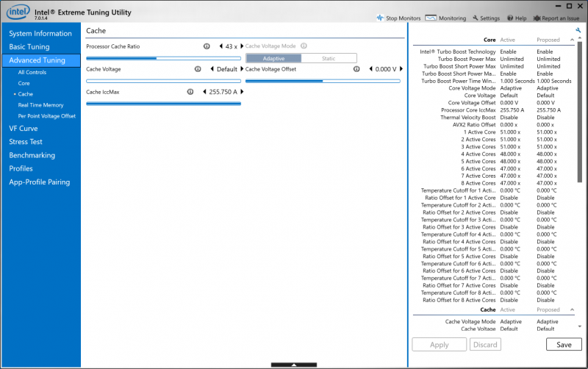
Task: Collapse the Cache section in the right panel
Action: 572,309
